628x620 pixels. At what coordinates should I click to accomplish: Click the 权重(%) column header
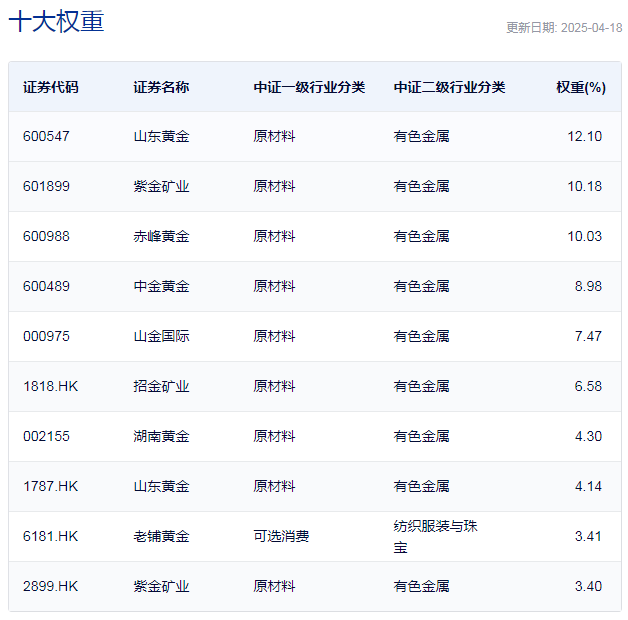(x=580, y=87)
